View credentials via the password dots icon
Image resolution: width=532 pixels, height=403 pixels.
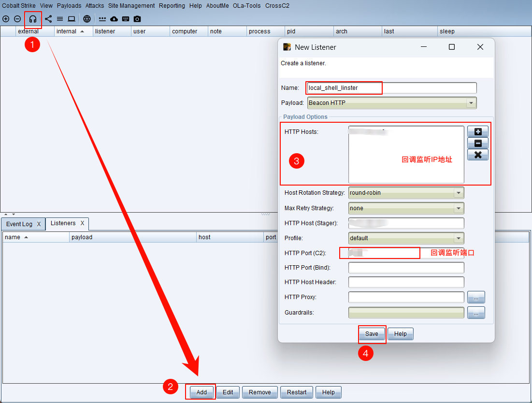(102, 19)
